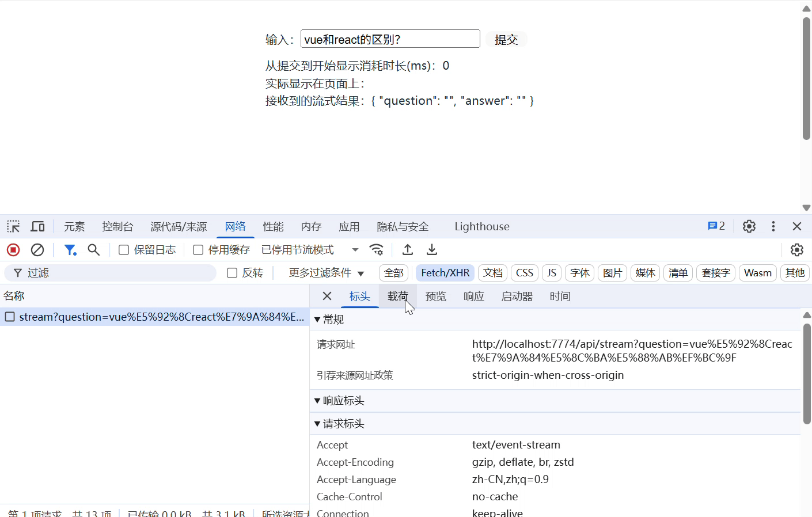Switch to the 预览 tab
The height and width of the screenshot is (517, 812).
tap(436, 296)
